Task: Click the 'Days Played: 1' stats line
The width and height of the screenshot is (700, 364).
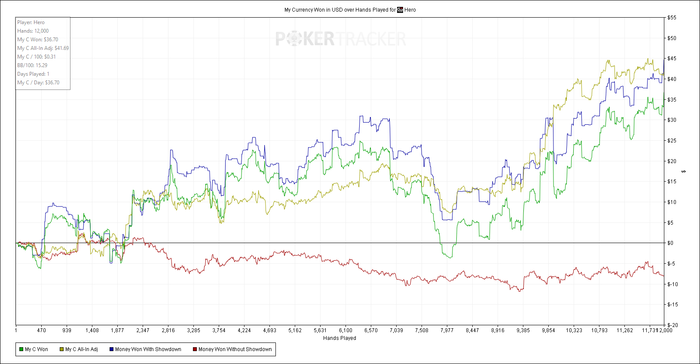Action: (33, 74)
